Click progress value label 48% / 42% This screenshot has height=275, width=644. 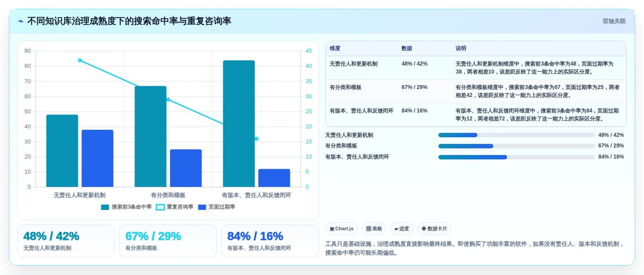(x=611, y=135)
